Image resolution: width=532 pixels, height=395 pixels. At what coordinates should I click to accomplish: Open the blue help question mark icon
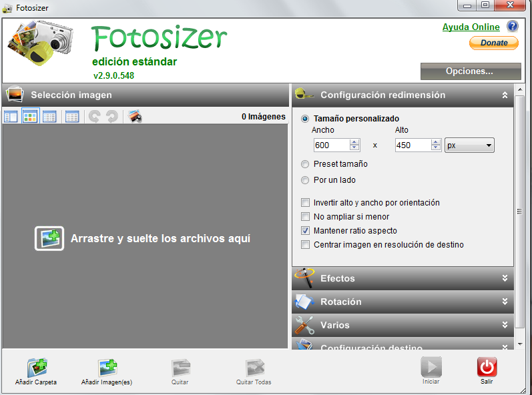coord(512,27)
